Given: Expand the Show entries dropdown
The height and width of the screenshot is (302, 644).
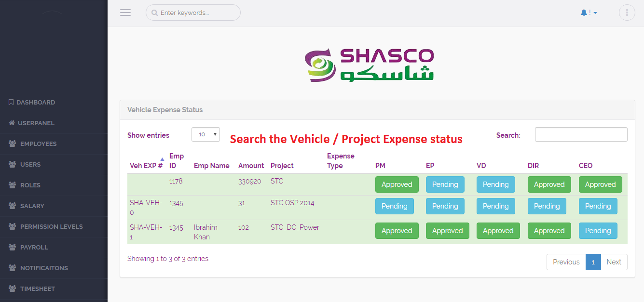Looking at the screenshot, I should point(206,135).
